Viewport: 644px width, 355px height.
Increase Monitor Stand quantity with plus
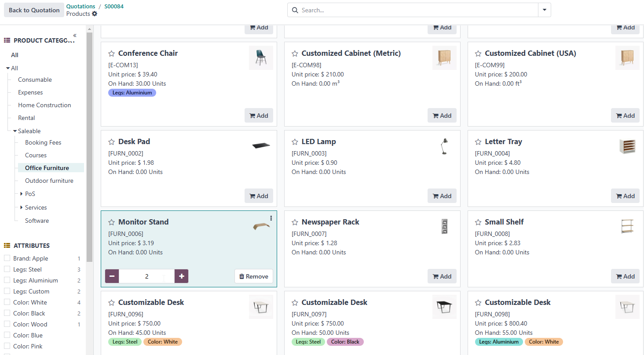(x=181, y=276)
